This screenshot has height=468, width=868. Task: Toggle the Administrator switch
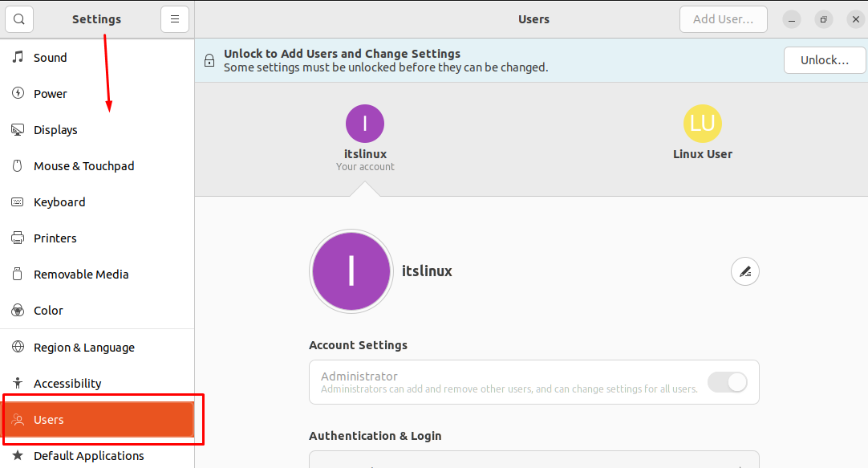pyautogui.click(x=728, y=383)
